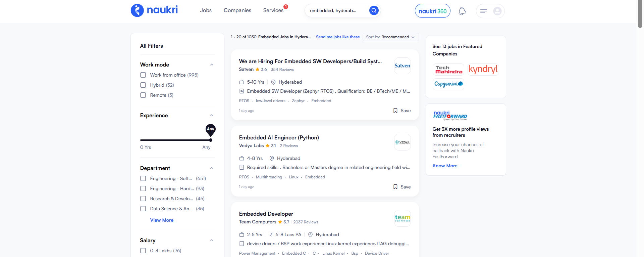Click the Kyndryl featured company logo
This screenshot has width=644, height=257.
483,70
